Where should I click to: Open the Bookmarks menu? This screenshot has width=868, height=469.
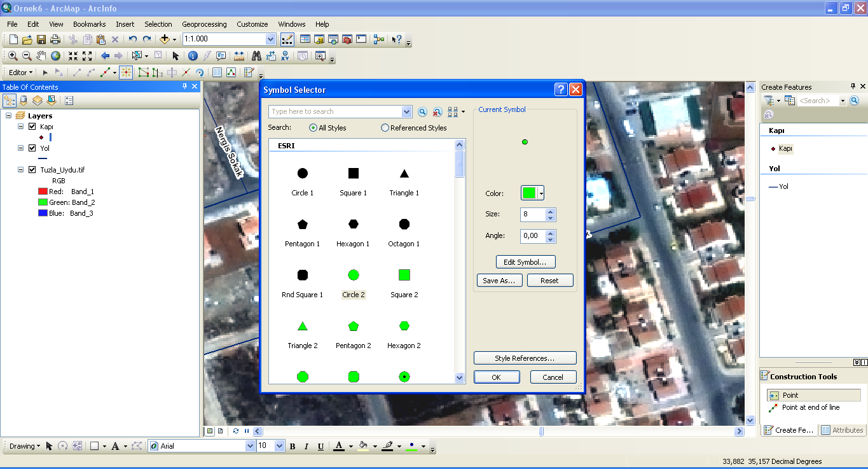[89, 24]
